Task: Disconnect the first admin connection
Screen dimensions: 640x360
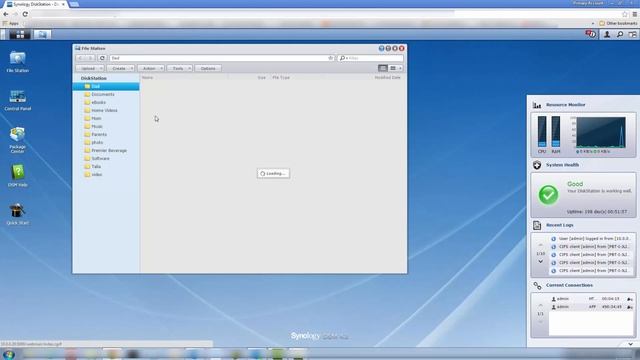Action: [630, 299]
